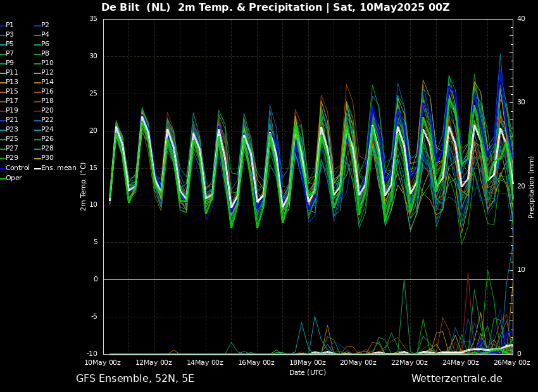Click the 'GFS Ensemble, 52N, 5E' caption
The height and width of the screenshot is (392, 538).
click(135, 379)
